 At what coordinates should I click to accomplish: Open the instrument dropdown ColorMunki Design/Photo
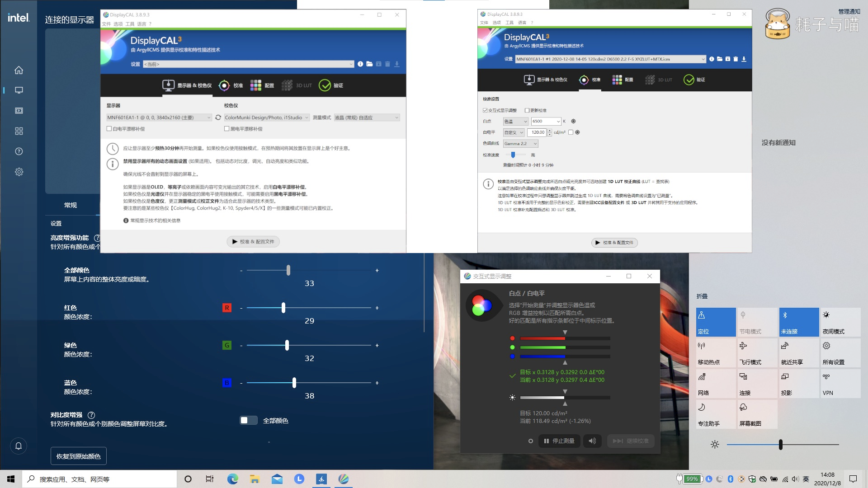267,117
